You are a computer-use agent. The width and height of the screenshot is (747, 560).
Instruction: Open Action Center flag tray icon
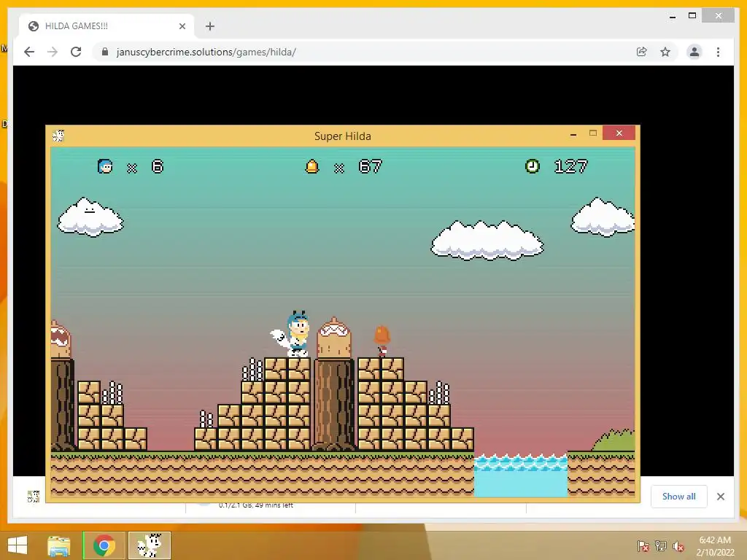643,546
